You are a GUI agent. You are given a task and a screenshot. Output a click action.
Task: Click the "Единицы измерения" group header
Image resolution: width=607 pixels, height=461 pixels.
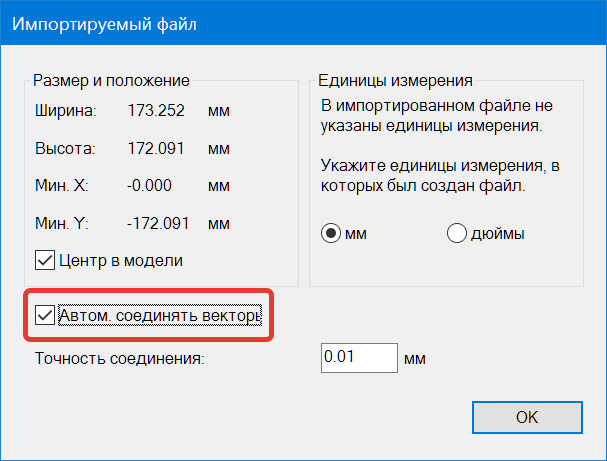tap(394, 80)
